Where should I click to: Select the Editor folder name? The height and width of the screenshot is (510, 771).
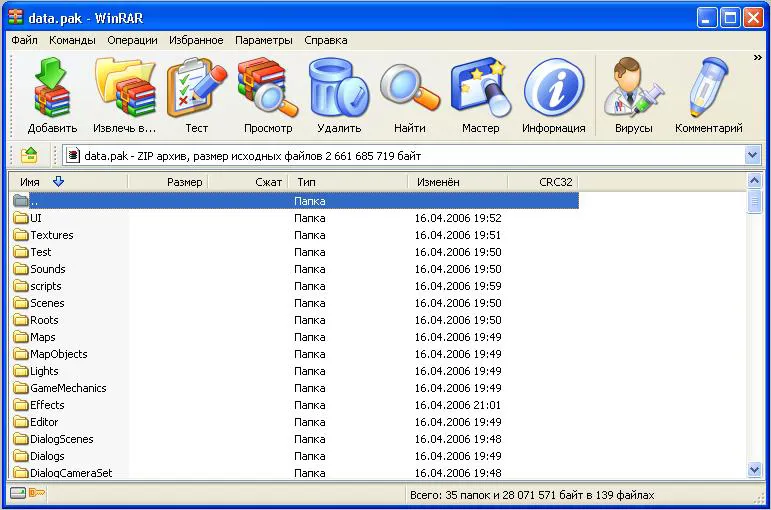click(44, 421)
